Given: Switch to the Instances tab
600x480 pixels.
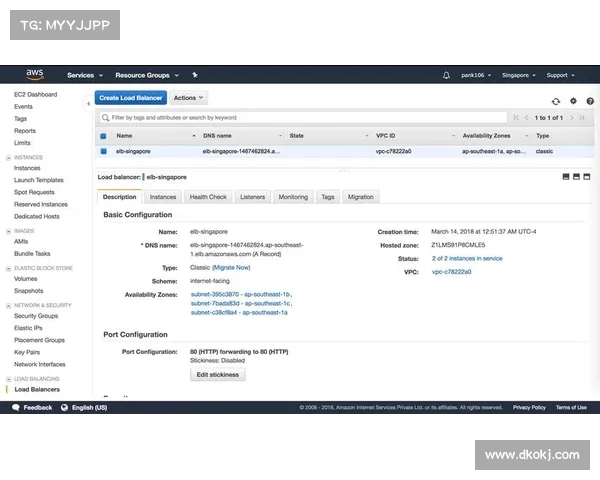Looking at the screenshot, I should point(163,197).
